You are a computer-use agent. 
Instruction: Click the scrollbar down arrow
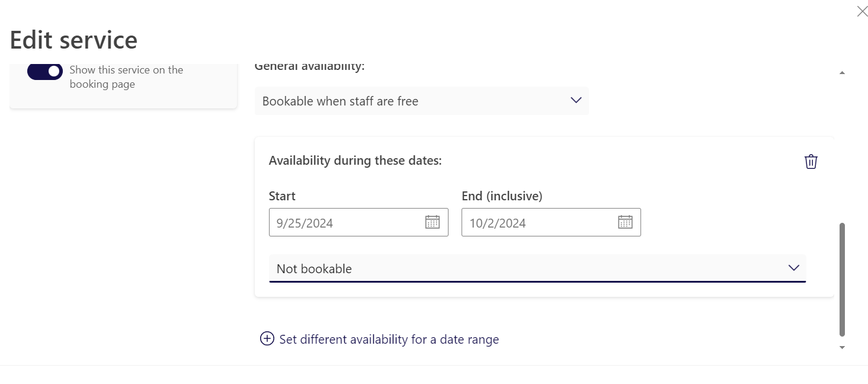coord(842,348)
